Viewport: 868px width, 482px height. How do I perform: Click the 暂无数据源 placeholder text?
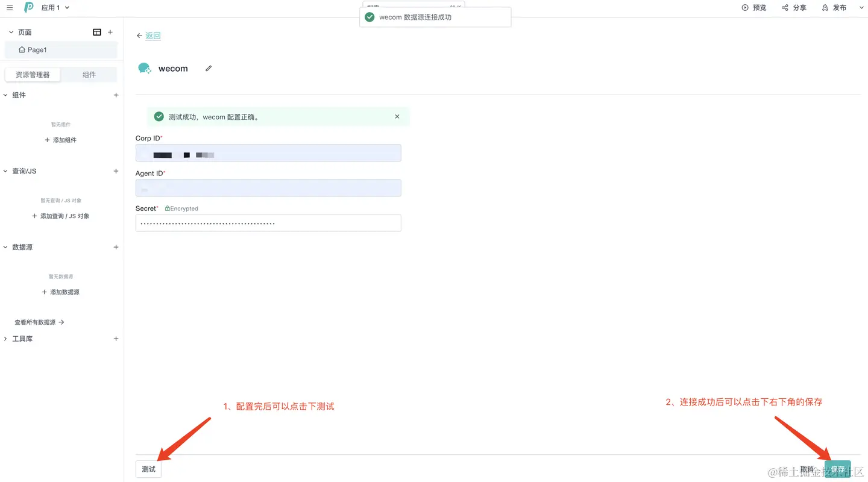(61, 277)
